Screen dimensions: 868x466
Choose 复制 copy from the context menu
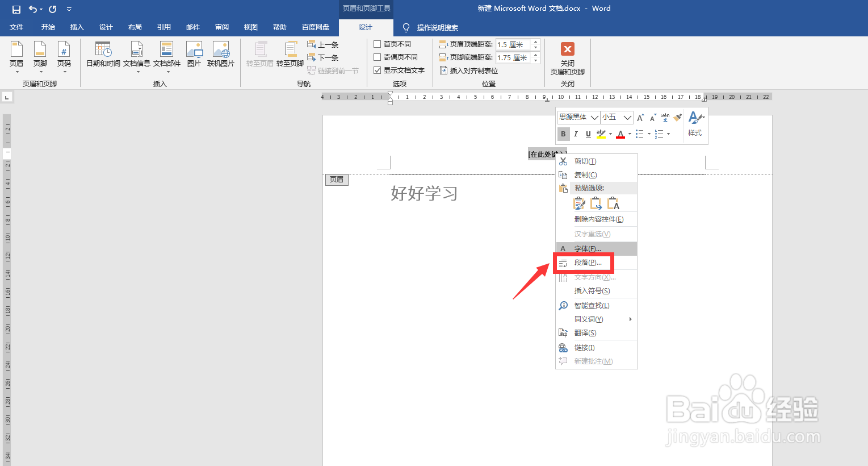(597, 175)
